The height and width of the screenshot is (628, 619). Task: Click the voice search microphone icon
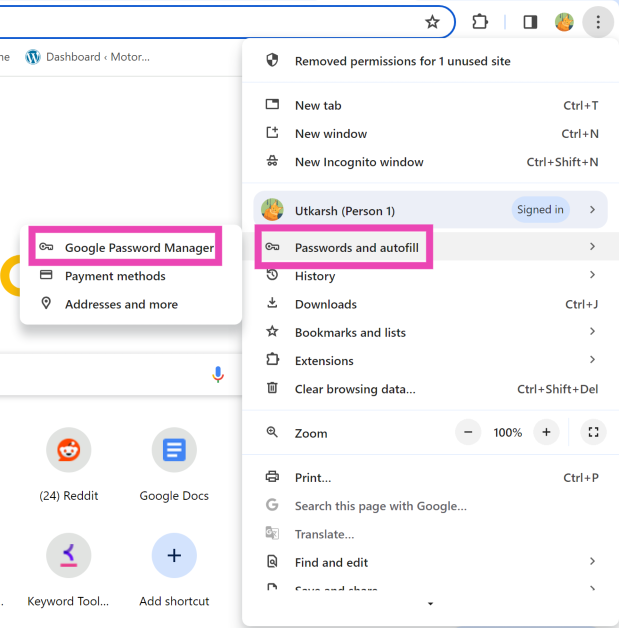[218, 374]
